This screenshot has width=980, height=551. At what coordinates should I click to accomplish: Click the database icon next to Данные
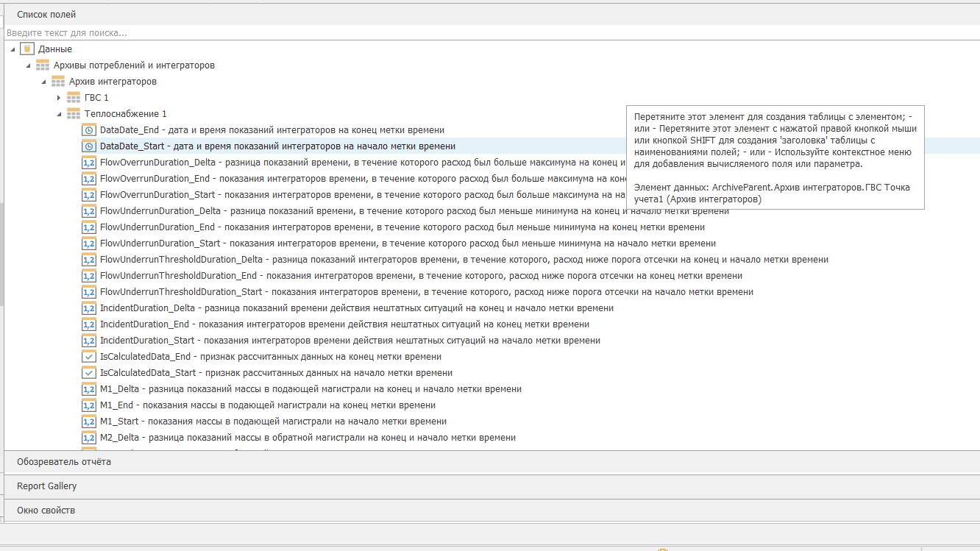click(27, 49)
